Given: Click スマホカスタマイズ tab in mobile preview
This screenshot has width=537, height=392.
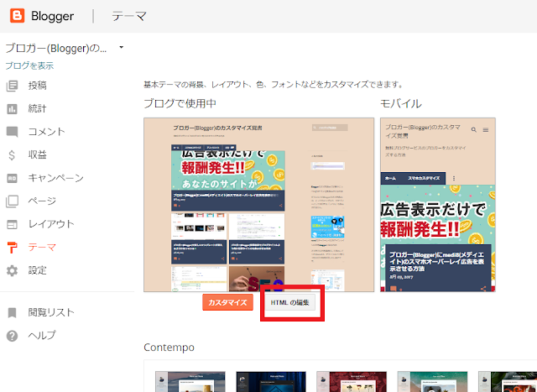Looking at the screenshot, I should coord(424,178).
